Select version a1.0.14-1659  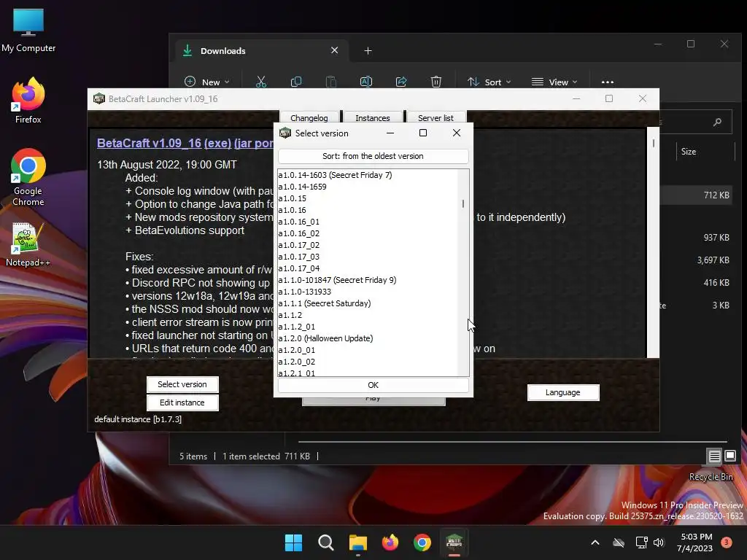coord(368,187)
